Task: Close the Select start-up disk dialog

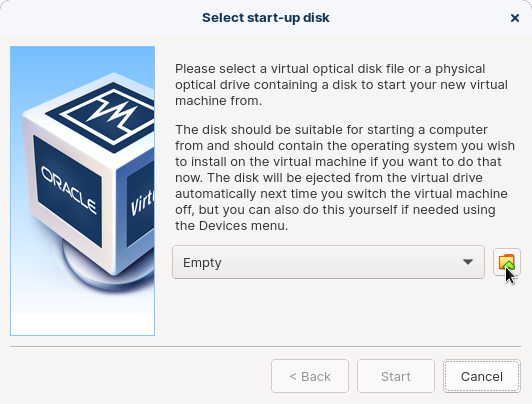Action: [x=515, y=18]
